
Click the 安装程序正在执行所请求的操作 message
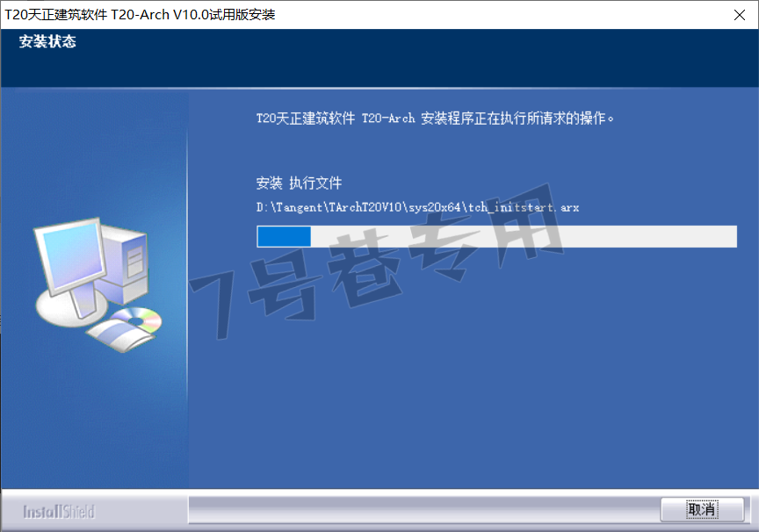tap(435, 118)
